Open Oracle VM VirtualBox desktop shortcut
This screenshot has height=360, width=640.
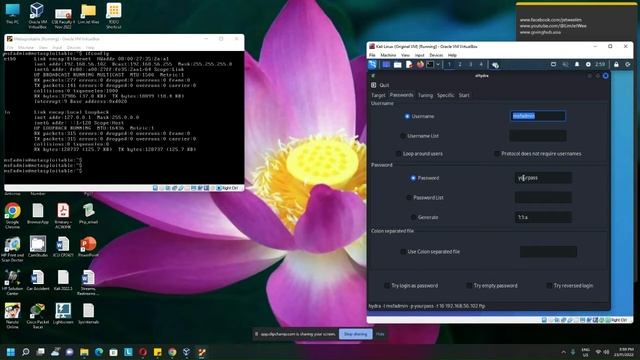pyautogui.click(x=38, y=16)
